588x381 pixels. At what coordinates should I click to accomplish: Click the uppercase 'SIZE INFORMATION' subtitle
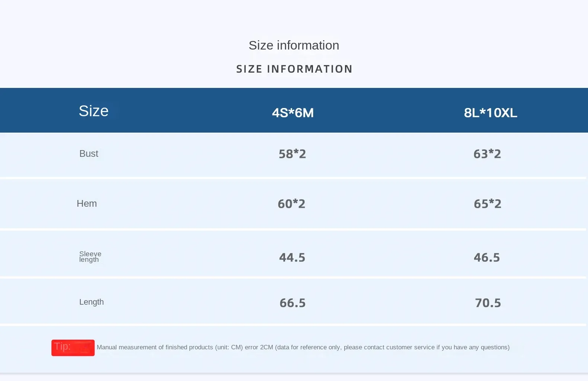294,69
